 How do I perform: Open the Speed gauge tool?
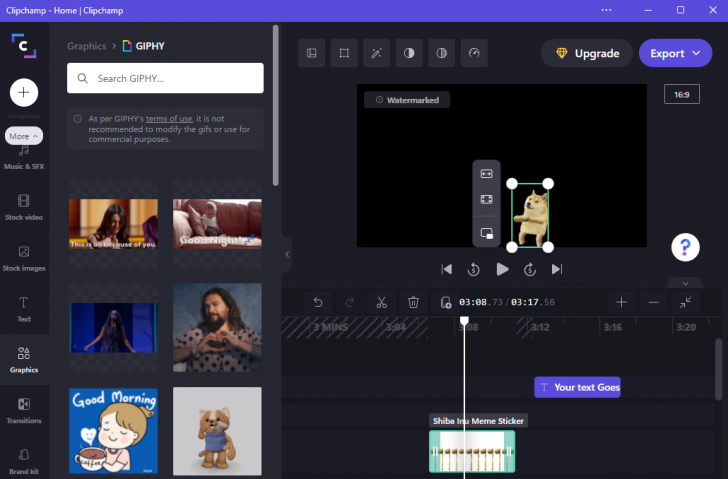click(474, 53)
